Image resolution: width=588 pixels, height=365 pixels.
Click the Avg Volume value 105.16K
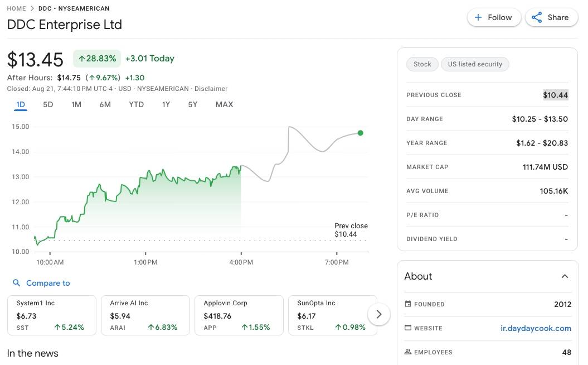[554, 191]
